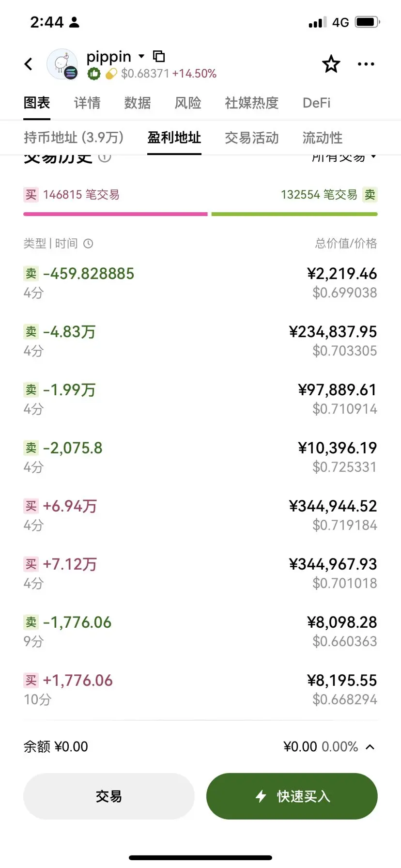This screenshot has height=868, width=401.
Task: Open the 所有交易 filter dropdown
Action: (x=344, y=157)
